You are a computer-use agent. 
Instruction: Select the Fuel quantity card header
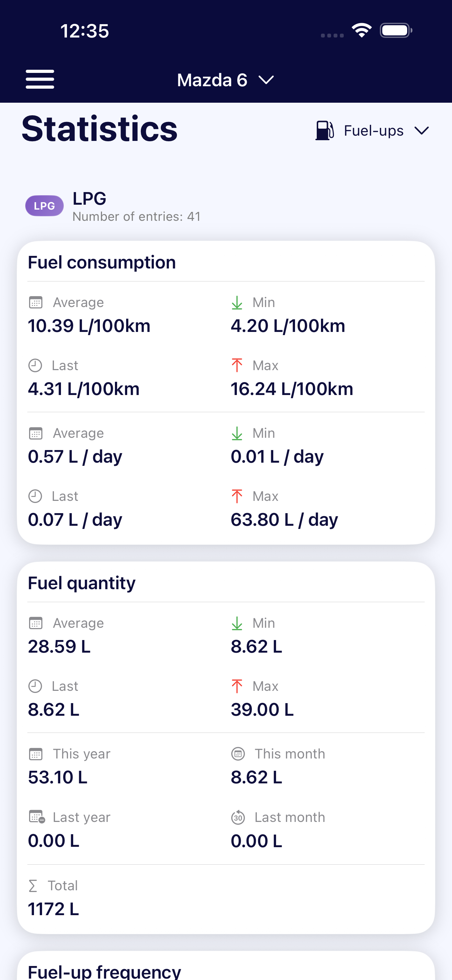coord(82,583)
